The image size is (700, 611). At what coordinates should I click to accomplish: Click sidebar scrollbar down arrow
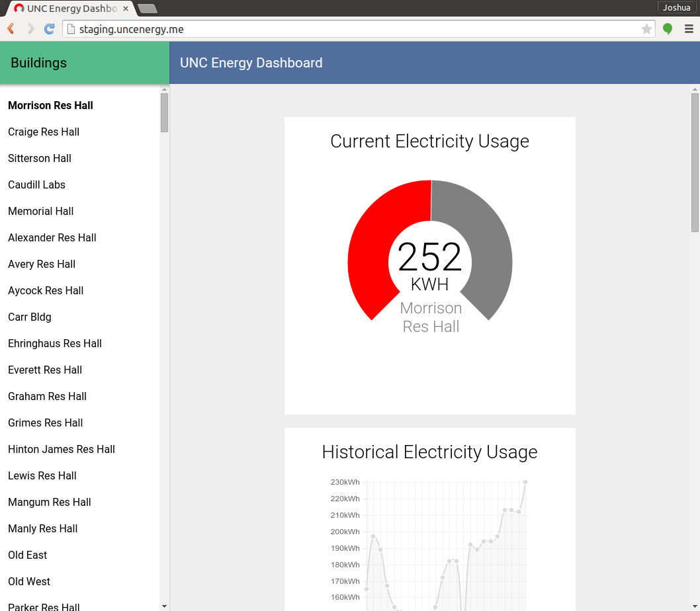(x=164, y=606)
